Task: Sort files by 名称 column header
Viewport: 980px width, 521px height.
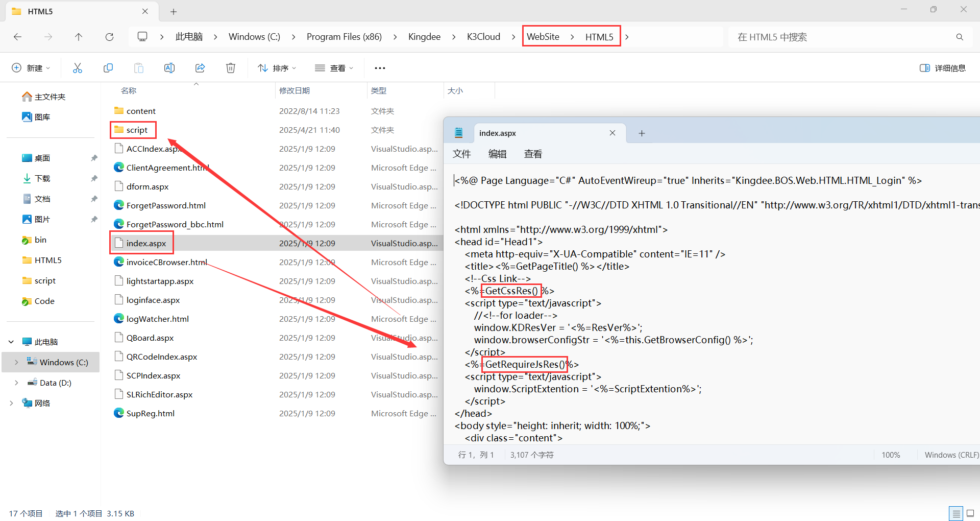Action: (x=129, y=90)
